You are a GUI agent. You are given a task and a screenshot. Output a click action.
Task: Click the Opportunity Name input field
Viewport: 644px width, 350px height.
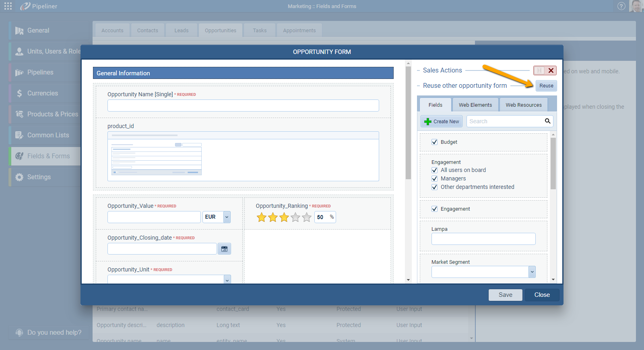click(x=243, y=106)
